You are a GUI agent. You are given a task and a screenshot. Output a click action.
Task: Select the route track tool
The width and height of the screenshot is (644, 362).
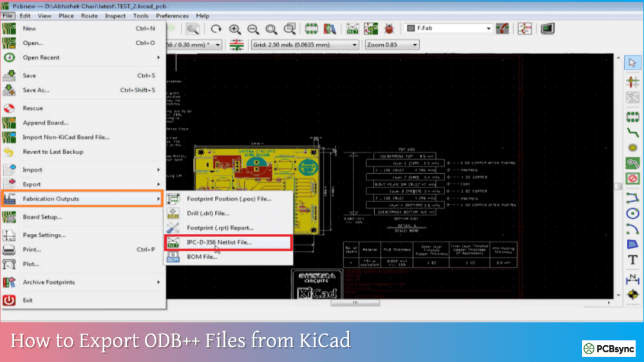pyautogui.click(x=632, y=132)
